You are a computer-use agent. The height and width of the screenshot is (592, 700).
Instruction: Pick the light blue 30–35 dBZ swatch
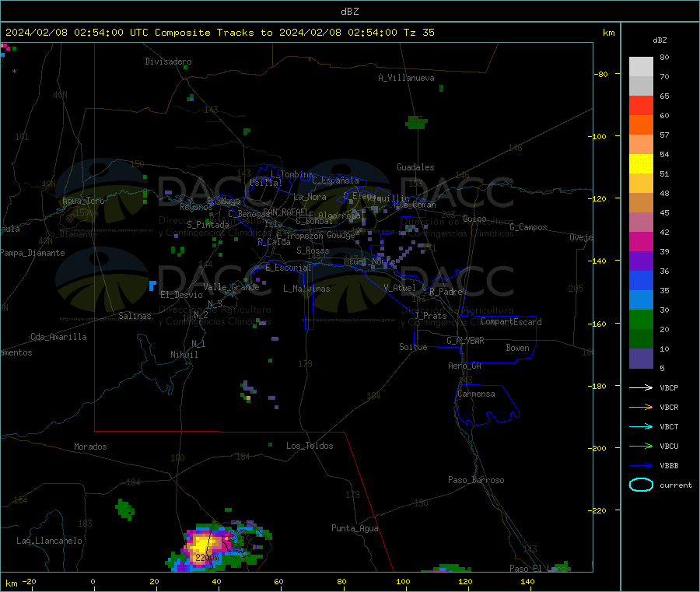click(x=641, y=300)
